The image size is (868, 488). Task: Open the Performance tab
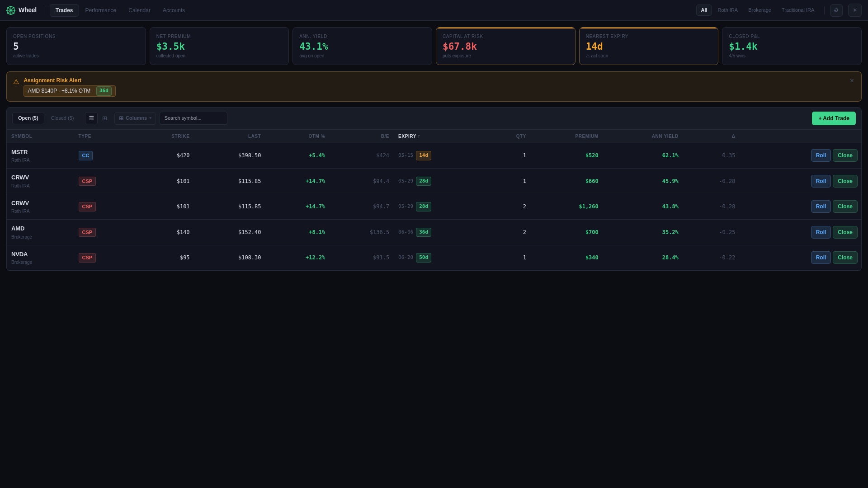(x=101, y=10)
